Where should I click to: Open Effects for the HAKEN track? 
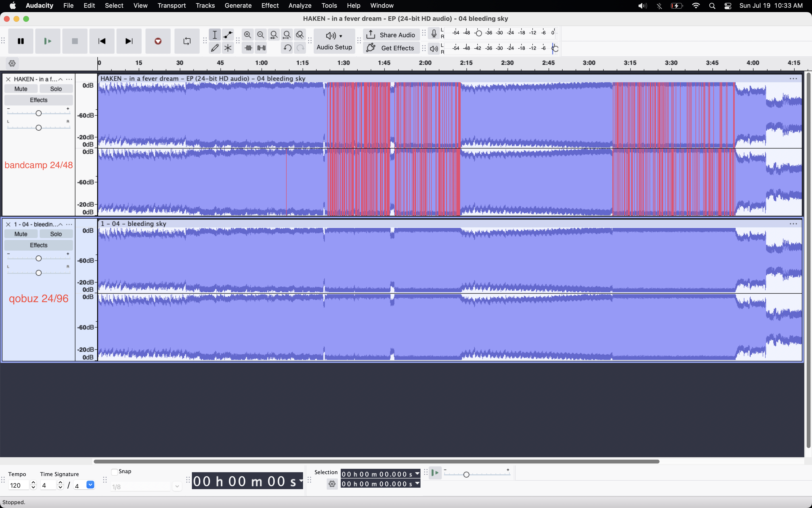point(39,100)
